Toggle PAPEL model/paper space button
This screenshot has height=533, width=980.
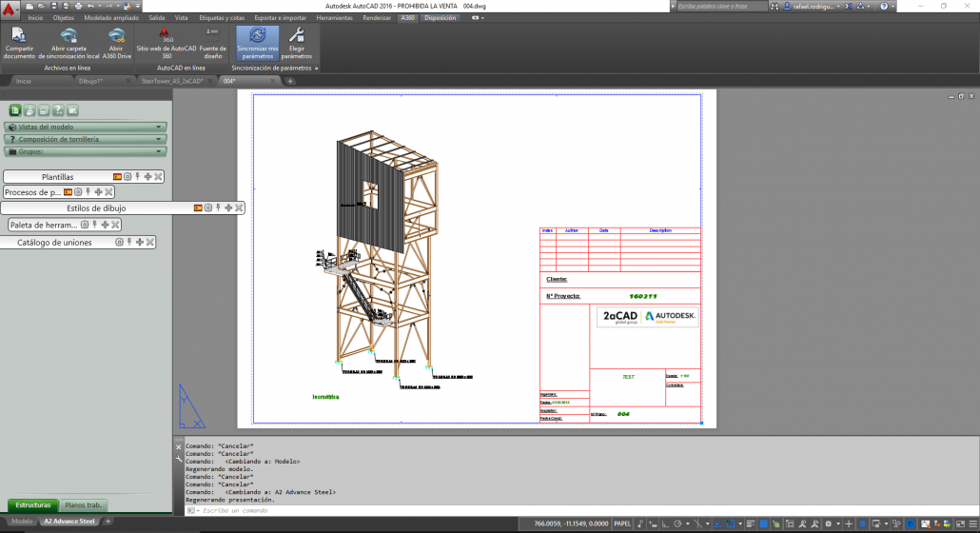click(x=622, y=523)
